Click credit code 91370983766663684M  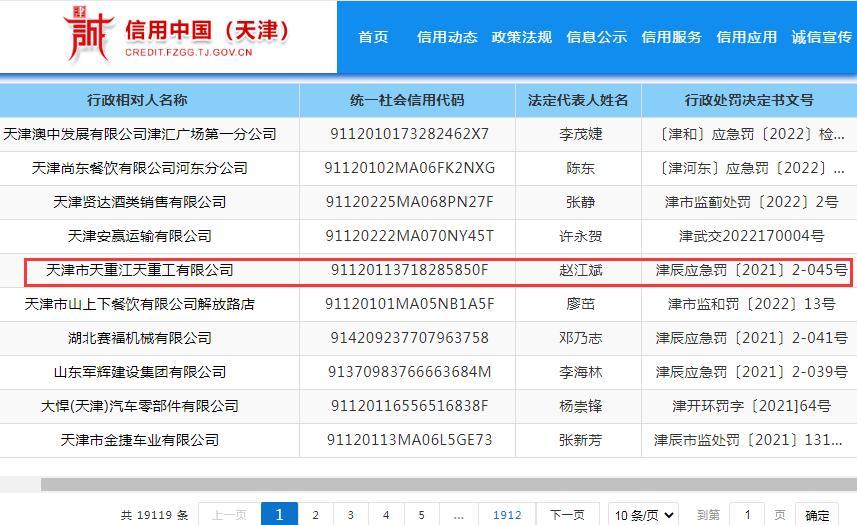click(x=409, y=372)
